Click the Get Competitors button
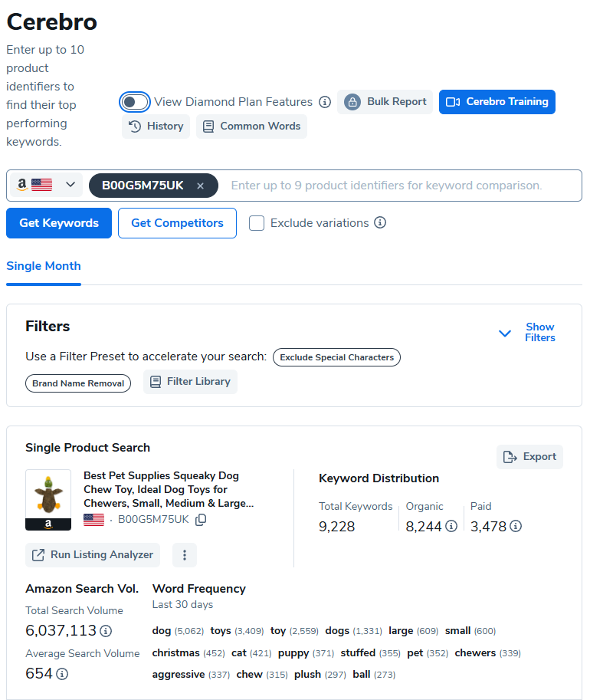Image resolution: width=590 pixels, height=700 pixels. (177, 223)
